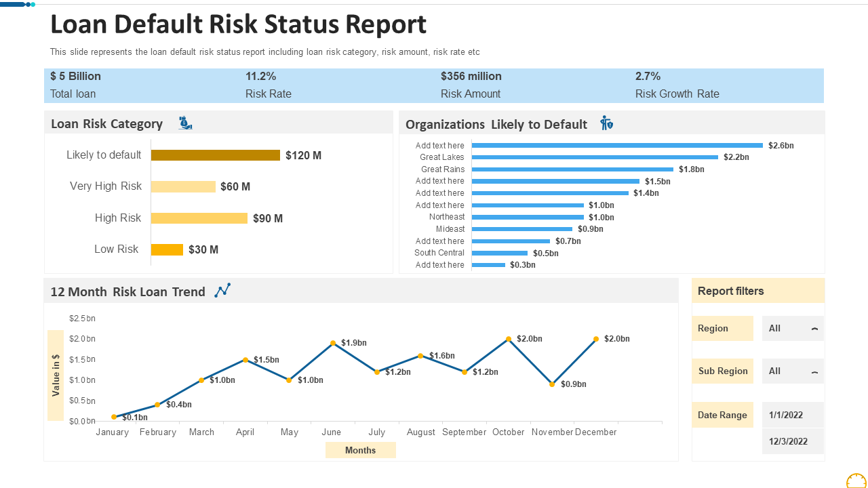The image size is (868, 488).
Task: Click the orange gauge icon at the bottom corner
Action: click(857, 481)
